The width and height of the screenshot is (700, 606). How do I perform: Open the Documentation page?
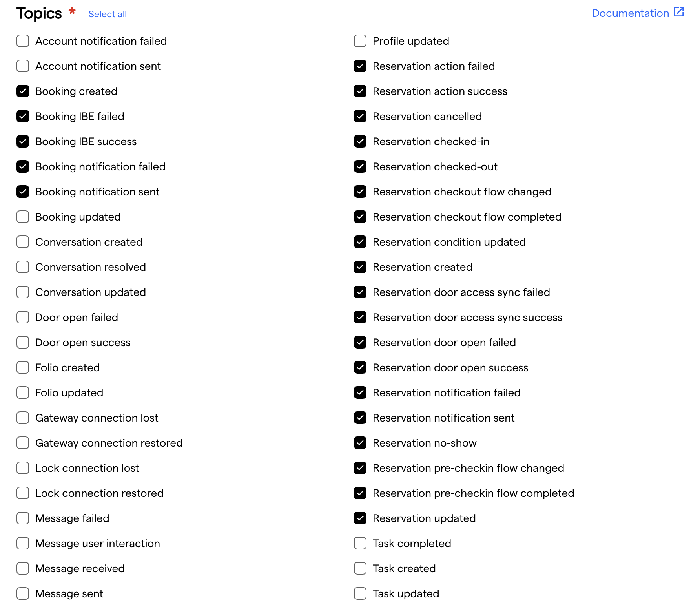click(x=629, y=13)
